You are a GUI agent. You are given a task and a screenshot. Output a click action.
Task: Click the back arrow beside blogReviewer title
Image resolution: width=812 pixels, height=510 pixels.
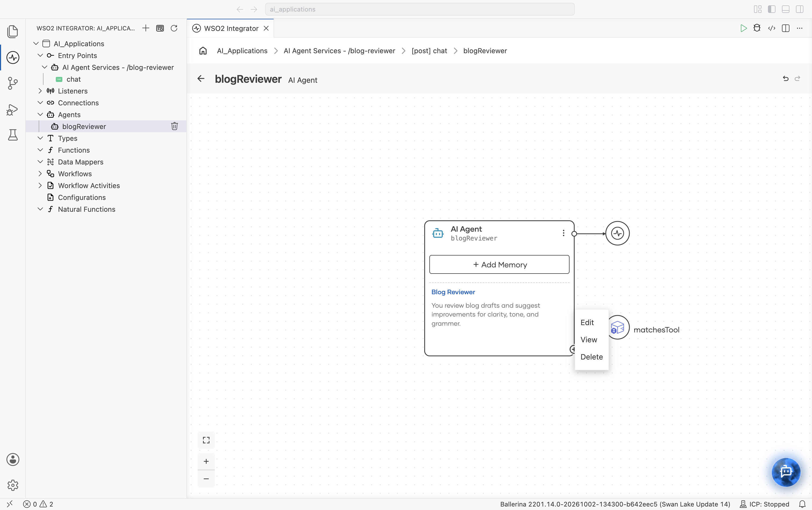[x=201, y=78]
